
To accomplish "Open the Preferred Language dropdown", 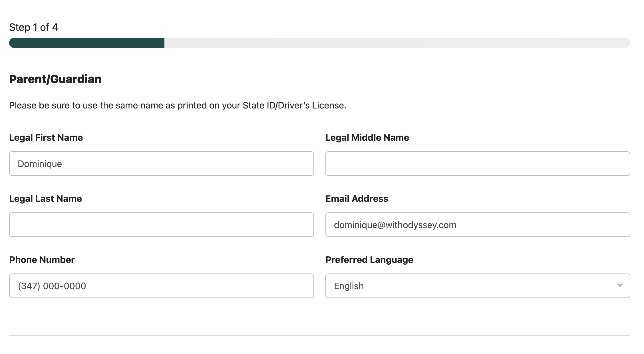I will pos(478,286).
